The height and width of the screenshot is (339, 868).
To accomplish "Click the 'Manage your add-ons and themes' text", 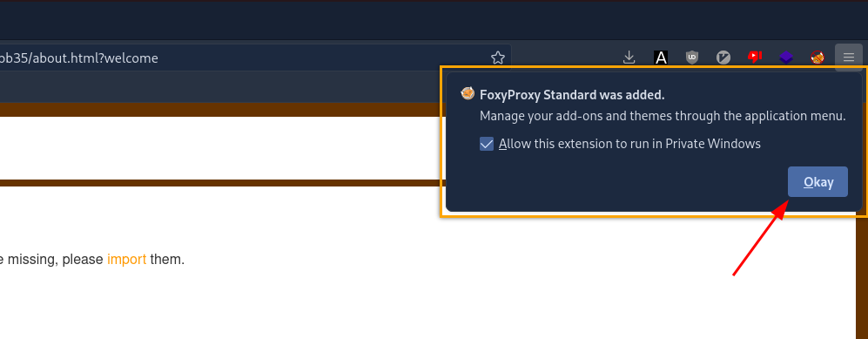I will pyautogui.click(x=663, y=116).
